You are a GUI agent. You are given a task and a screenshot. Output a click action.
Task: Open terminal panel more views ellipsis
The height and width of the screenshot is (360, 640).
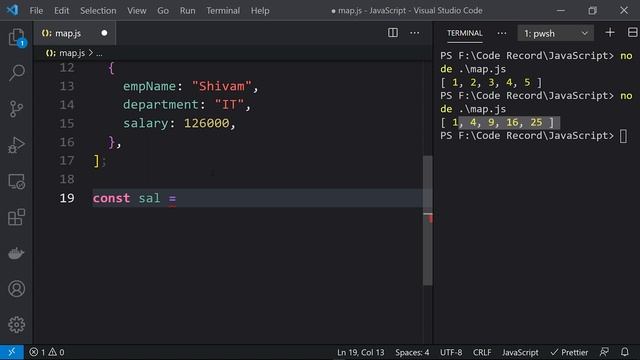502,33
